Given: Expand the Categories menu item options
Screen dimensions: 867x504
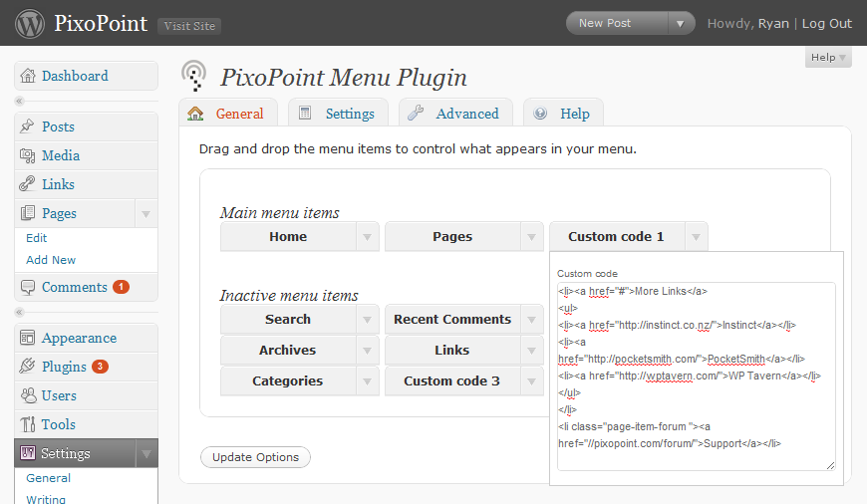Looking at the screenshot, I should click(x=367, y=381).
